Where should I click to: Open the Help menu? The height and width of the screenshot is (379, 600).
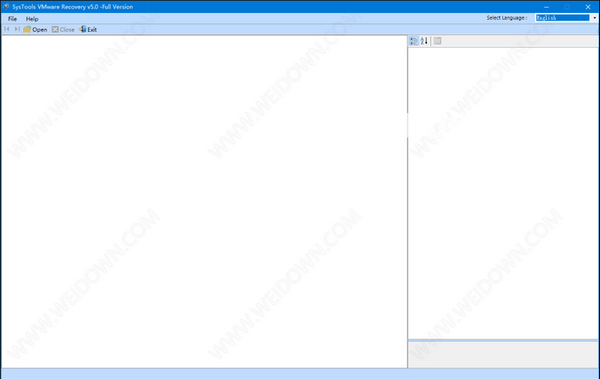32,18
